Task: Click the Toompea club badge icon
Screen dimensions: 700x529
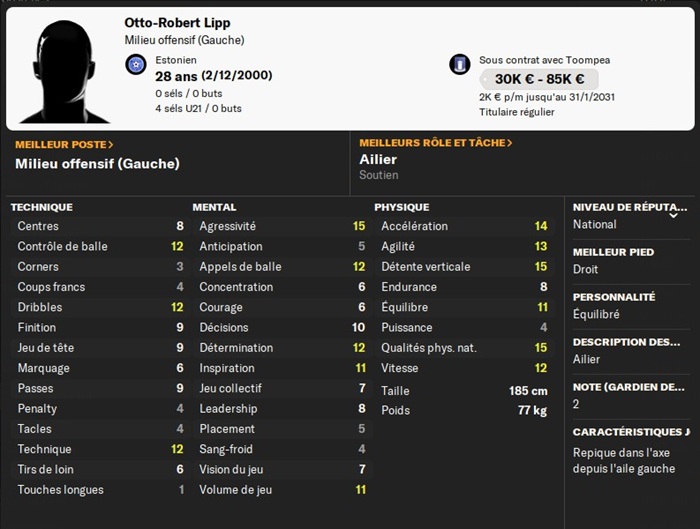Action: point(460,65)
